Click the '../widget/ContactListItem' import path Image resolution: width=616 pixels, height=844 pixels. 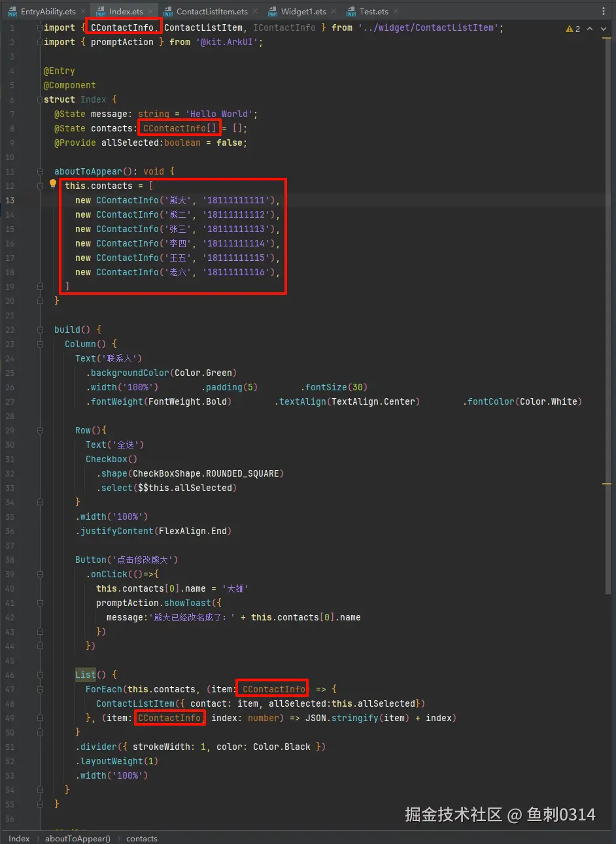(x=429, y=27)
